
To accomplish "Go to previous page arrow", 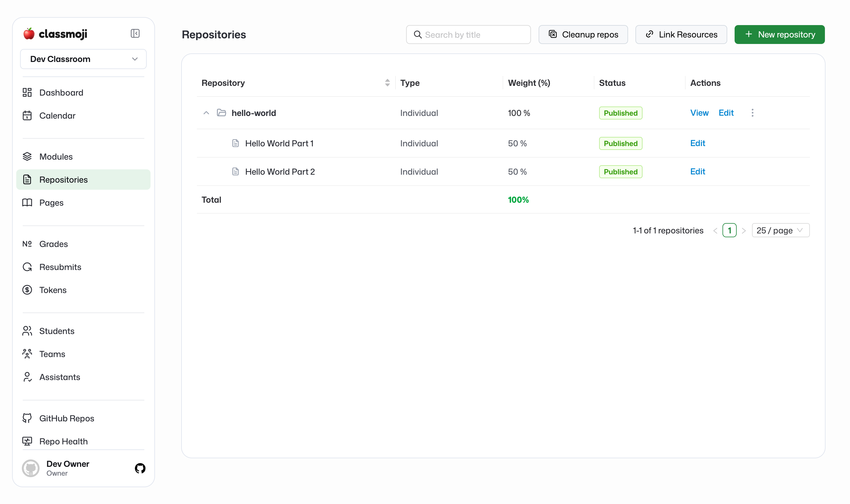I will 715,230.
